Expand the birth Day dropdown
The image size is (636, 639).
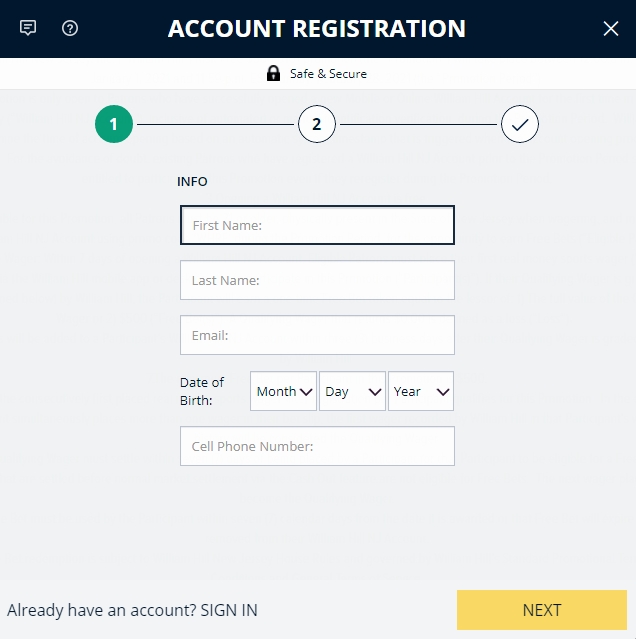click(x=352, y=391)
